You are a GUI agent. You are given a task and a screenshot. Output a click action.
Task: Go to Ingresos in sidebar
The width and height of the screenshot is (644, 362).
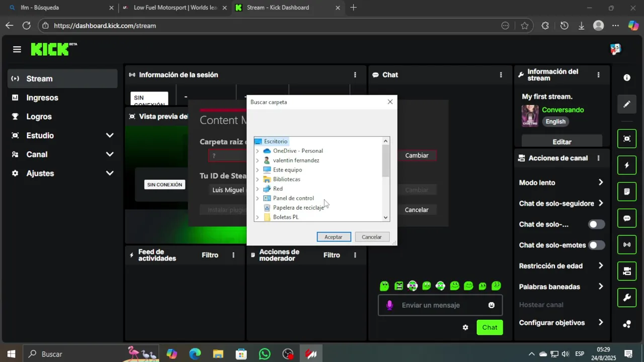(62, 98)
